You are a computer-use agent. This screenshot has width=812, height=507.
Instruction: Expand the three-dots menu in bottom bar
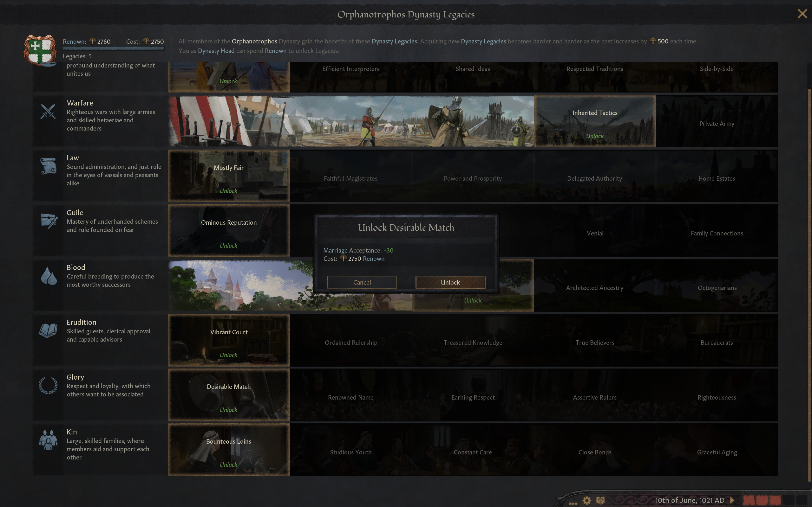coord(573,503)
